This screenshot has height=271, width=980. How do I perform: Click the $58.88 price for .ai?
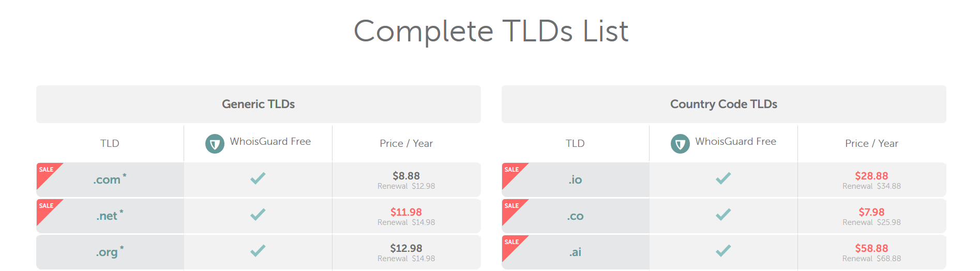[x=871, y=248]
